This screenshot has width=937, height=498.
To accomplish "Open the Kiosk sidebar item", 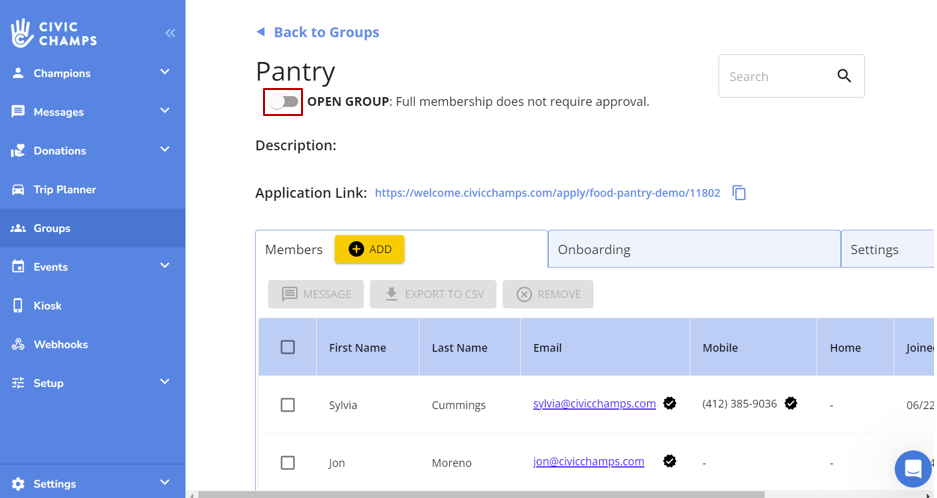I will pos(47,306).
